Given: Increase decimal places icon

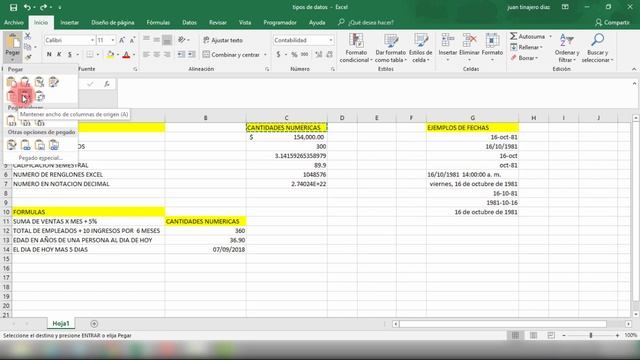Looking at the screenshot, I should tap(319, 54).
